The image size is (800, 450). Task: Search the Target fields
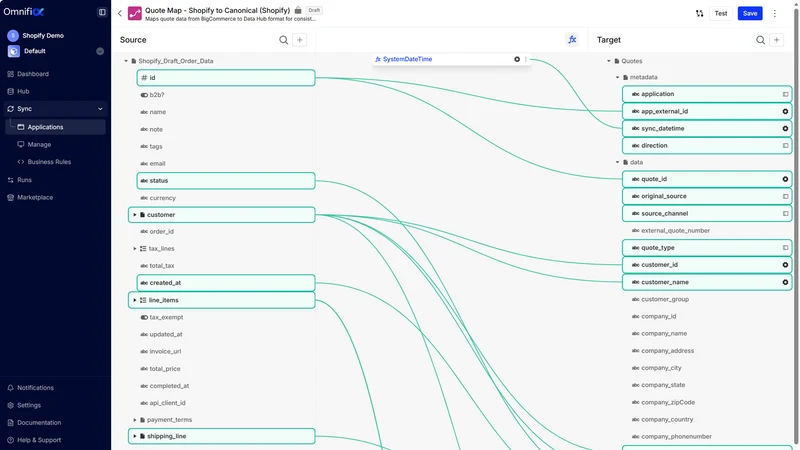coord(760,40)
